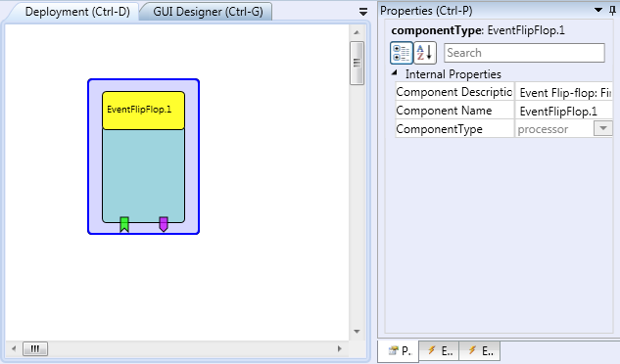Select the EventFlipFlop.1 yellow component header
Image resolution: width=620 pixels, height=364 pixels.
pos(143,111)
